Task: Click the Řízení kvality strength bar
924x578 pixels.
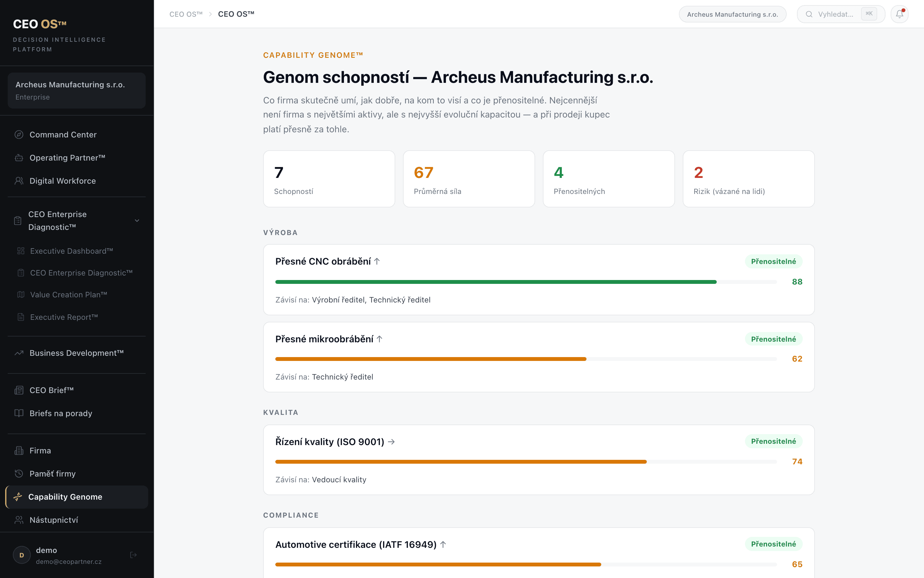Action: click(526, 462)
